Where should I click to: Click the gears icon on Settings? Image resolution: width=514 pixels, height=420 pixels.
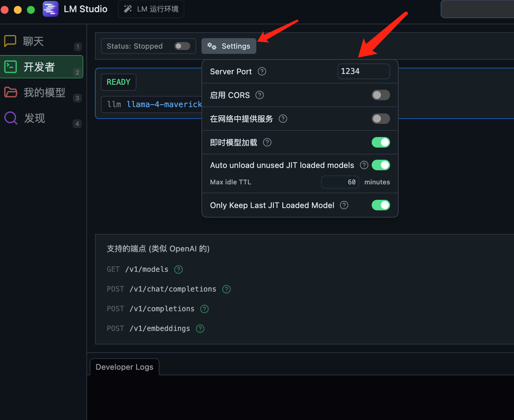[x=212, y=46]
